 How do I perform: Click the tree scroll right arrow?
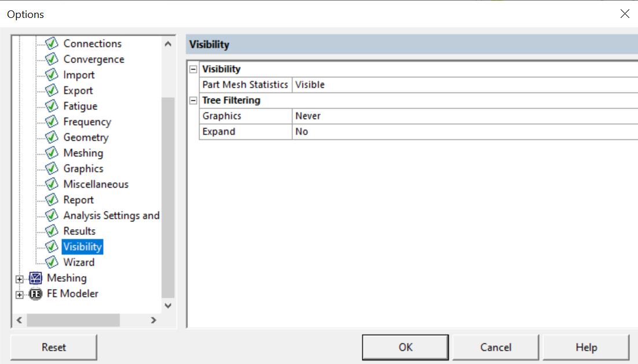pyautogui.click(x=153, y=320)
